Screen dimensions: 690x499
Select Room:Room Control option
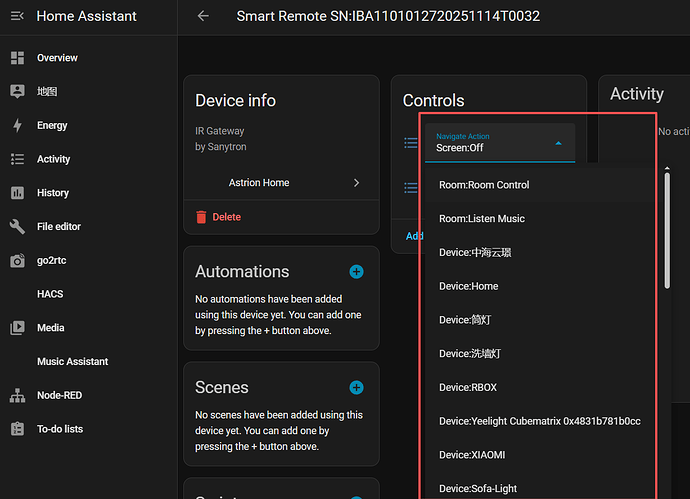tap(540, 185)
